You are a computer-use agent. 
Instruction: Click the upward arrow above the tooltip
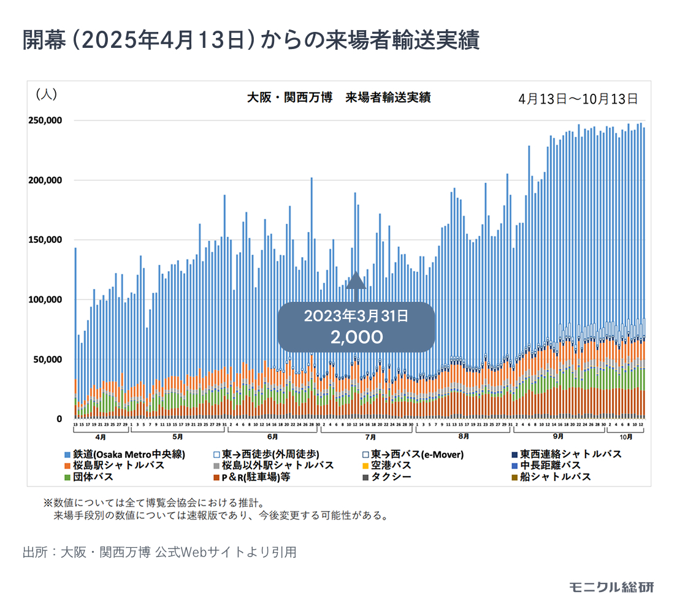tap(356, 280)
